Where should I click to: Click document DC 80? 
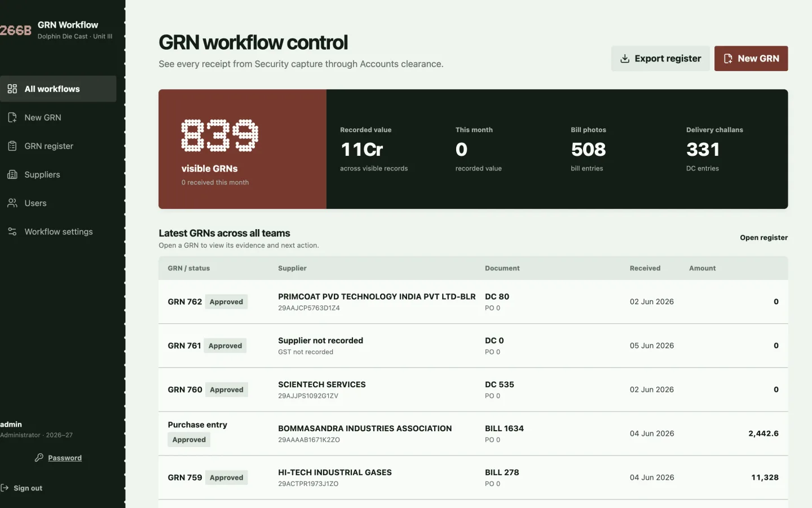497,296
